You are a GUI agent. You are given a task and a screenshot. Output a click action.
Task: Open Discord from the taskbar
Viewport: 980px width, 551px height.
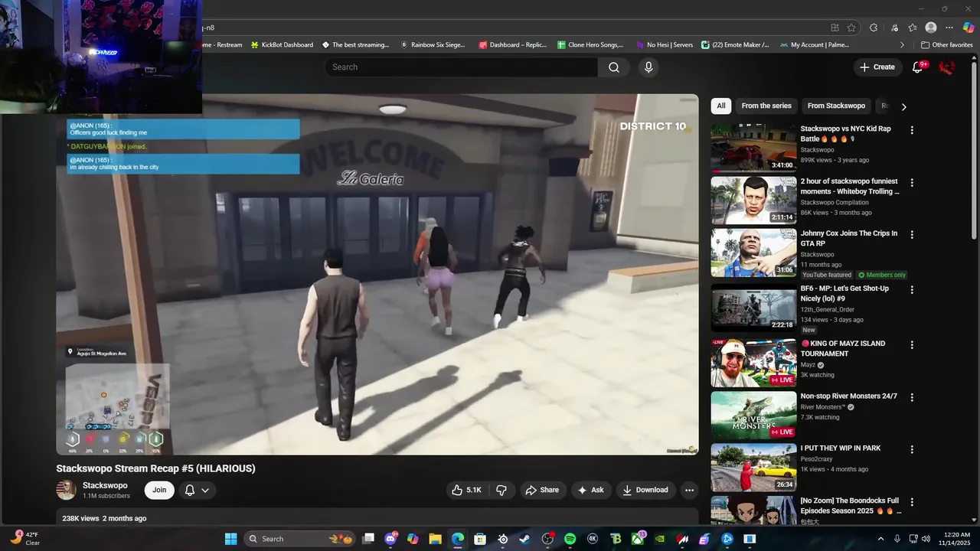coord(390,539)
